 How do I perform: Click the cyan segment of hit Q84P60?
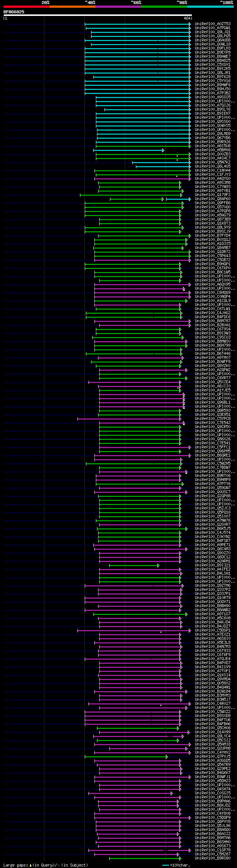click(179, 199)
